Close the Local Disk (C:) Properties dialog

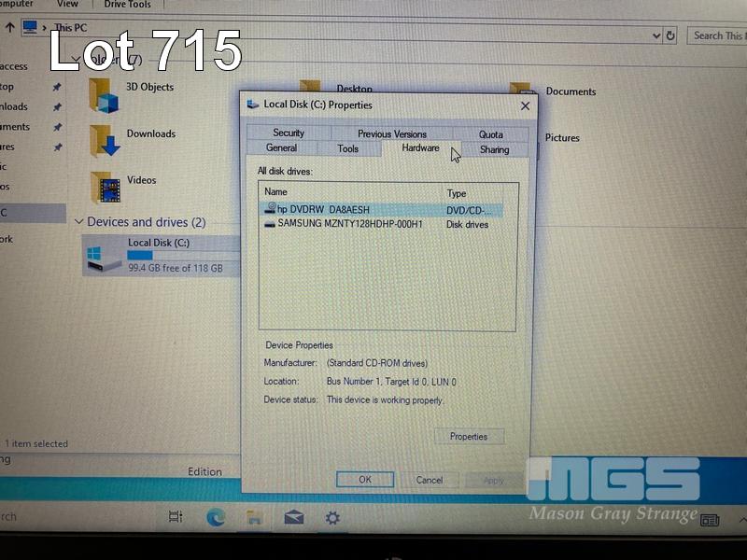pyautogui.click(x=525, y=105)
